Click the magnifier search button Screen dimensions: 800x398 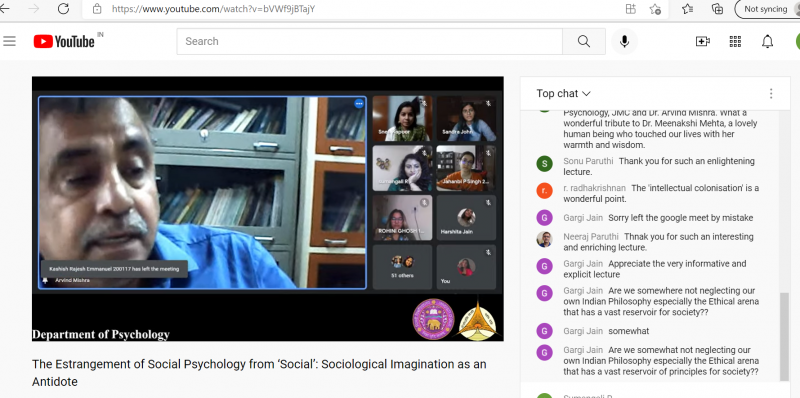tap(584, 41)
